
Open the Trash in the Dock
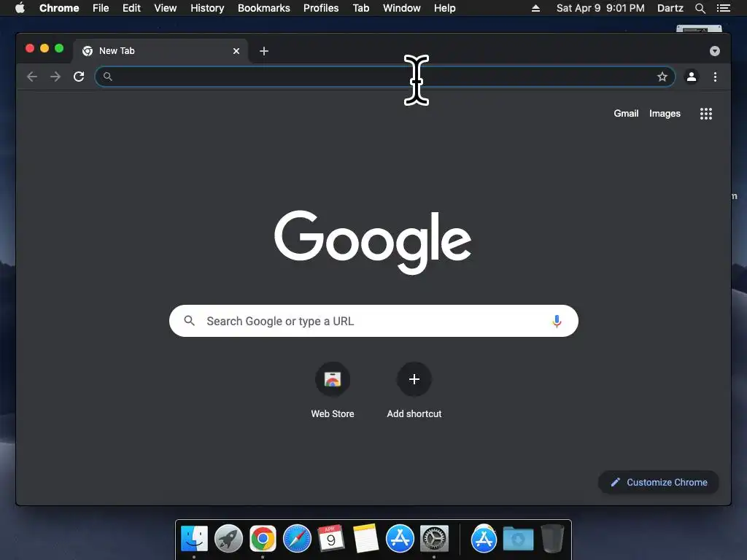click(x=553, y=539)
